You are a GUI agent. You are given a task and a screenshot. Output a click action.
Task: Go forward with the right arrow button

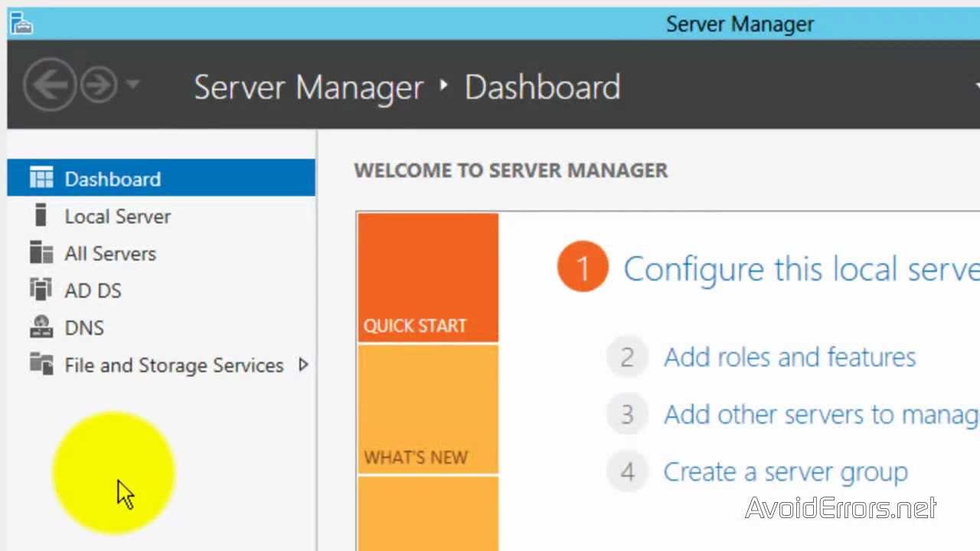[x=99, y=84]
